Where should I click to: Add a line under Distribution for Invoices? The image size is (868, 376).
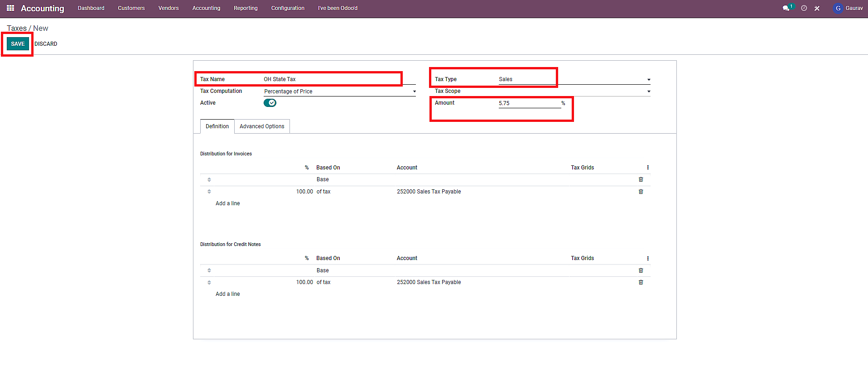227,203
